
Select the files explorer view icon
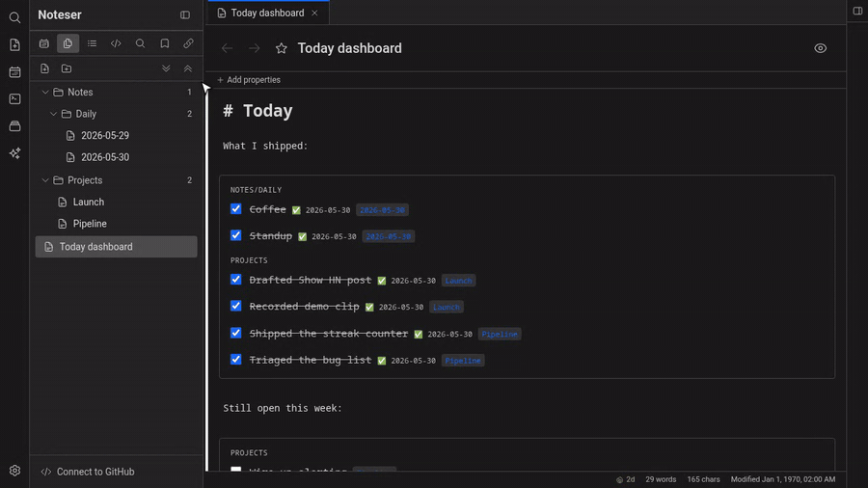point(68,43)
